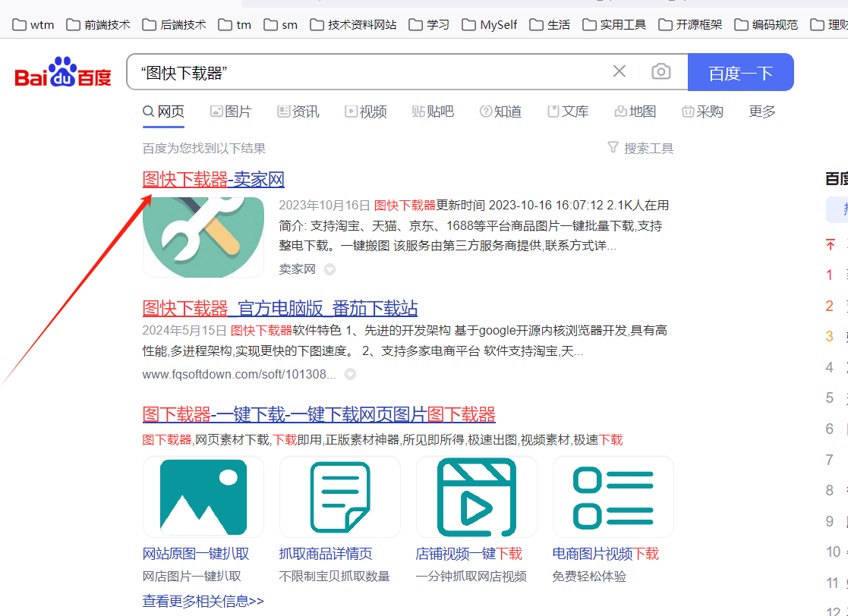The image size is (848, 616).
Task: Expand dropdown arrow next to 卖家网
Action: tap(329, 269)
